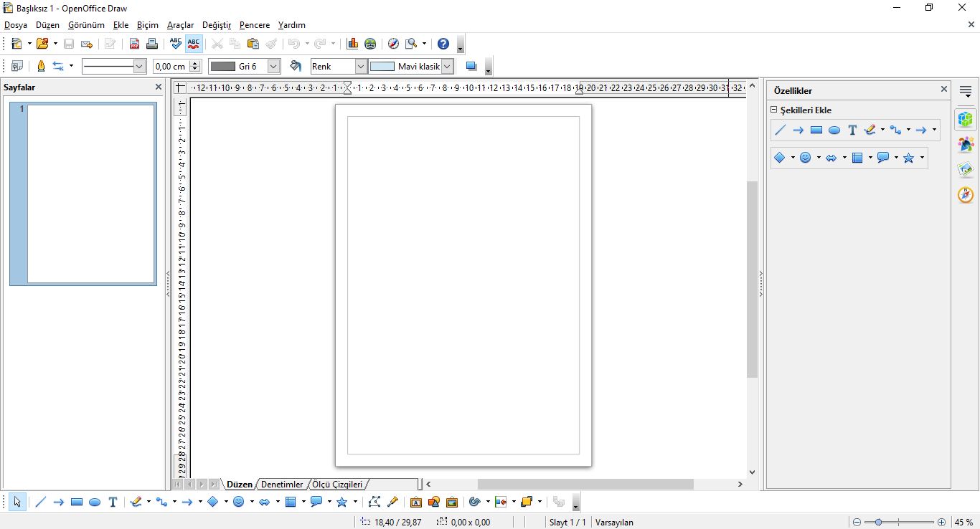Image resolution: width=980 pixels, height=529 pixels.
Task: Select smiley Symbol Shapes in sidebar
Action: pos(806,158)
